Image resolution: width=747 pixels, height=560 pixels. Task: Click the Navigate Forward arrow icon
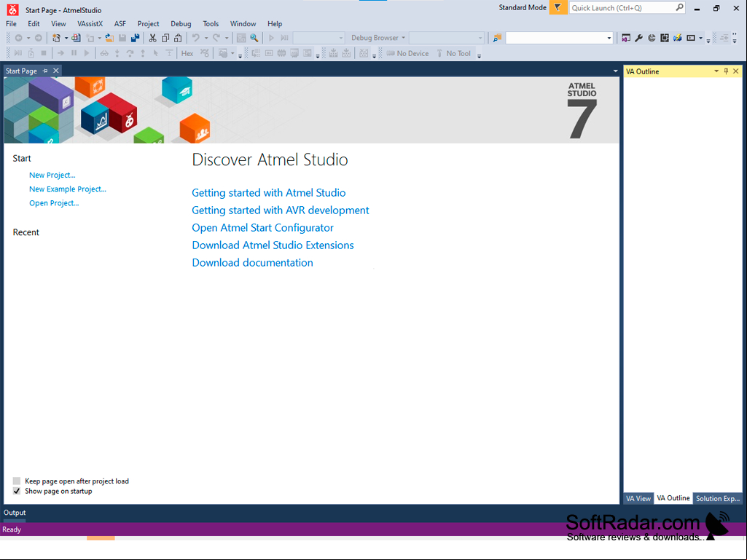tap(38, 38)
